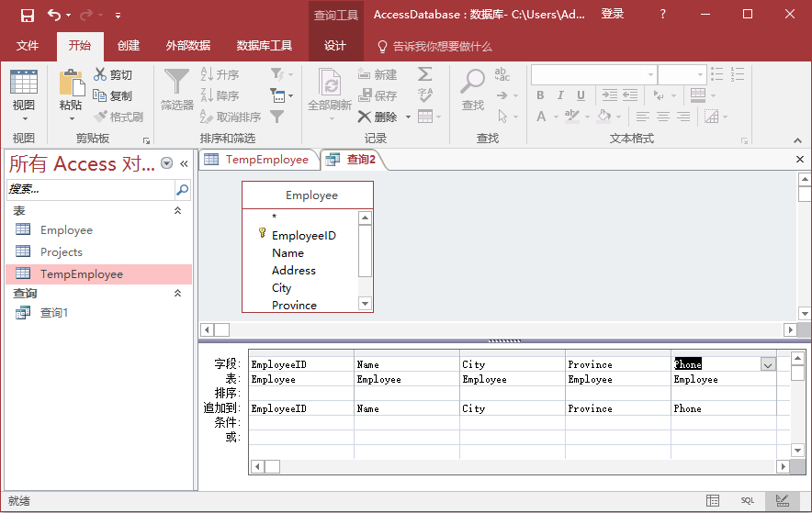The height and width of the screenshot is (513, 812).
Task: Toggle Italic formatting button
Action: tap(560, 95)
